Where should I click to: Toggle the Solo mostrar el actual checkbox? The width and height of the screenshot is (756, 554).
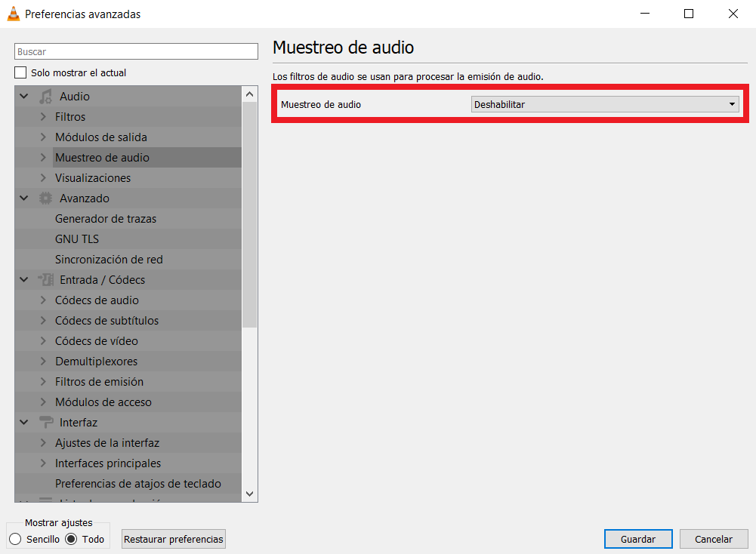tap(20, 72)
